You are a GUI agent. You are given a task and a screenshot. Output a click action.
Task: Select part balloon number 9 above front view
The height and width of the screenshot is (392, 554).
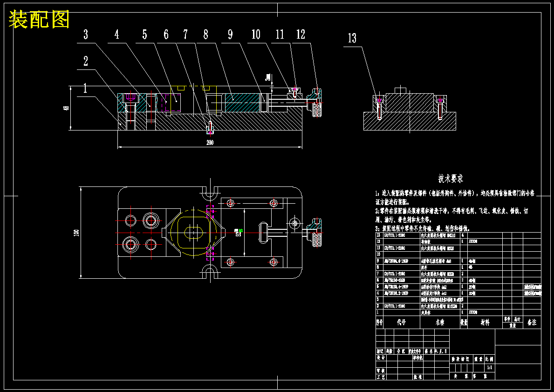point(230,34)
